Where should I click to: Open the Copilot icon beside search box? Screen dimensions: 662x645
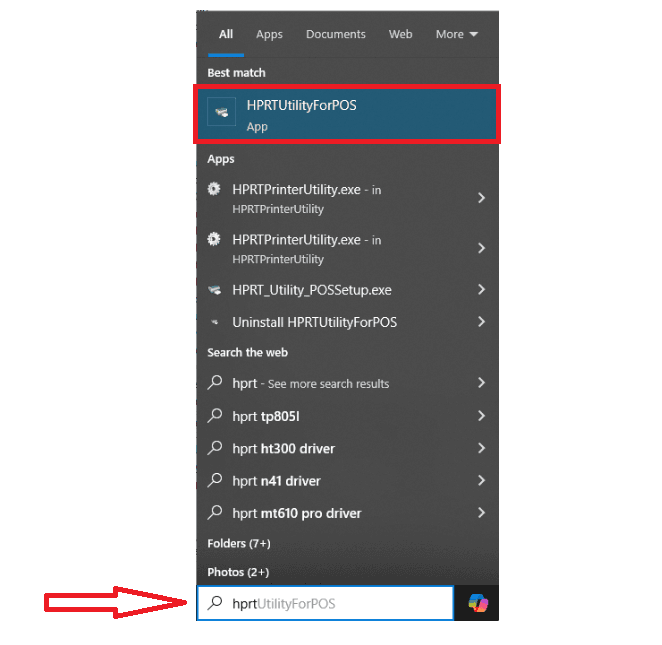[x=478, y=603]
